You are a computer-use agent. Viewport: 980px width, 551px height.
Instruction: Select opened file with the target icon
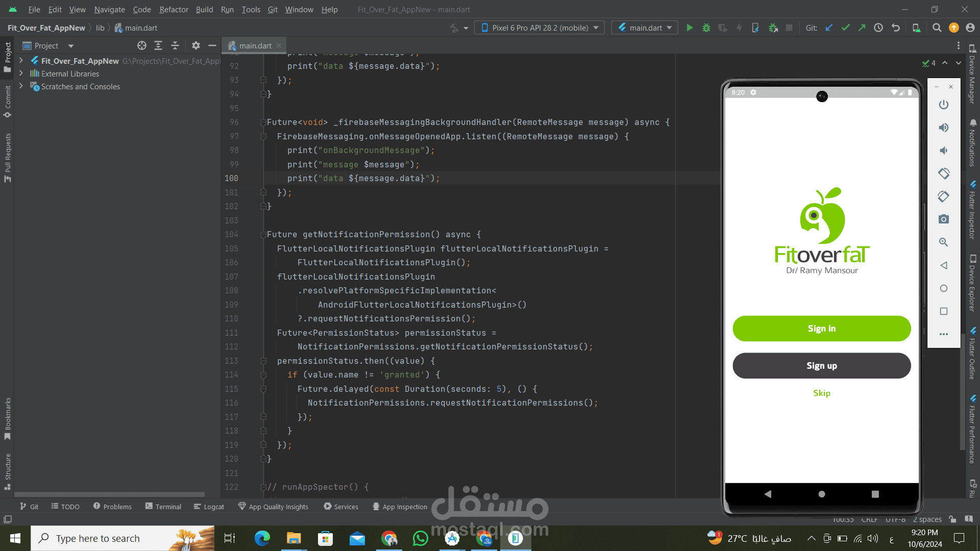point(142,46)
